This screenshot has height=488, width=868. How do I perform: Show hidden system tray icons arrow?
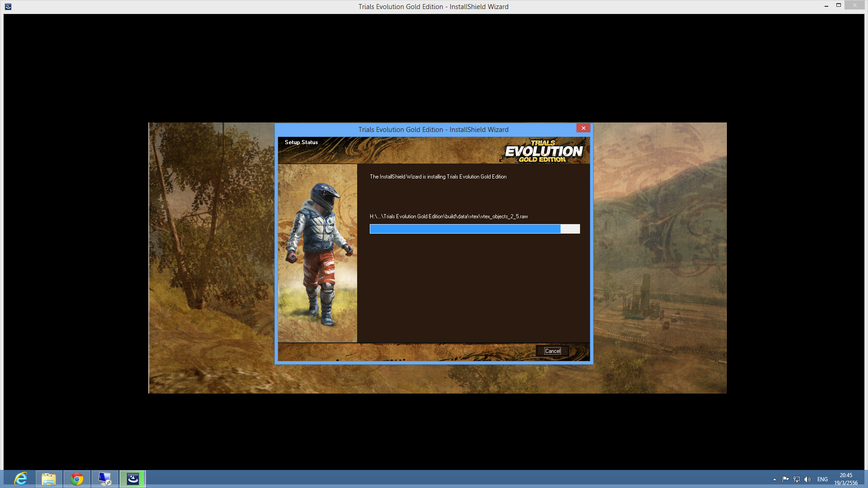coord(774,479)
